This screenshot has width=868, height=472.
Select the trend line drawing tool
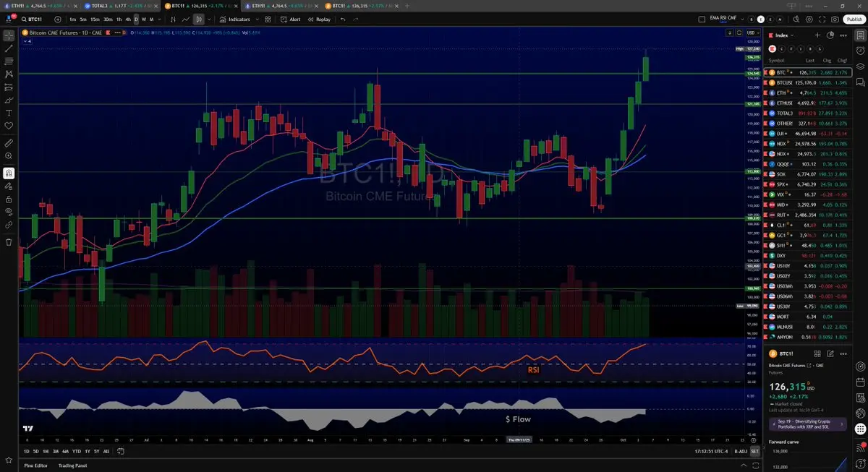[x=9, y=48]
